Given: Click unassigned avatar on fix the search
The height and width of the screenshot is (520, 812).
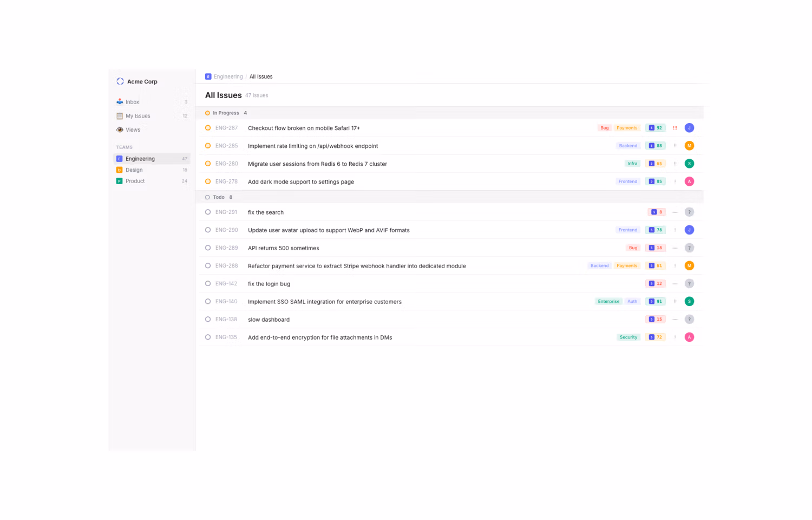Looking at the screenshot, I should pyautogui.click(x=689, y=212).
